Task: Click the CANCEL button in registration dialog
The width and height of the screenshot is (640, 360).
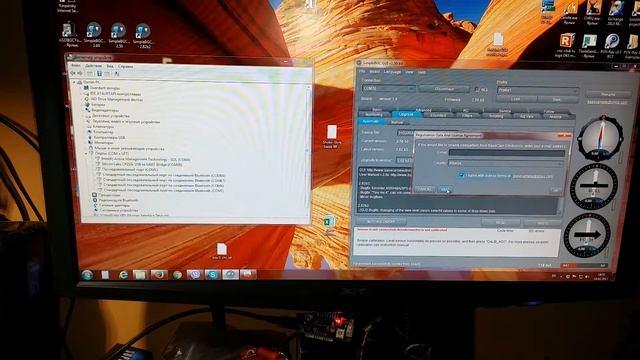Action: coord(424,189)
